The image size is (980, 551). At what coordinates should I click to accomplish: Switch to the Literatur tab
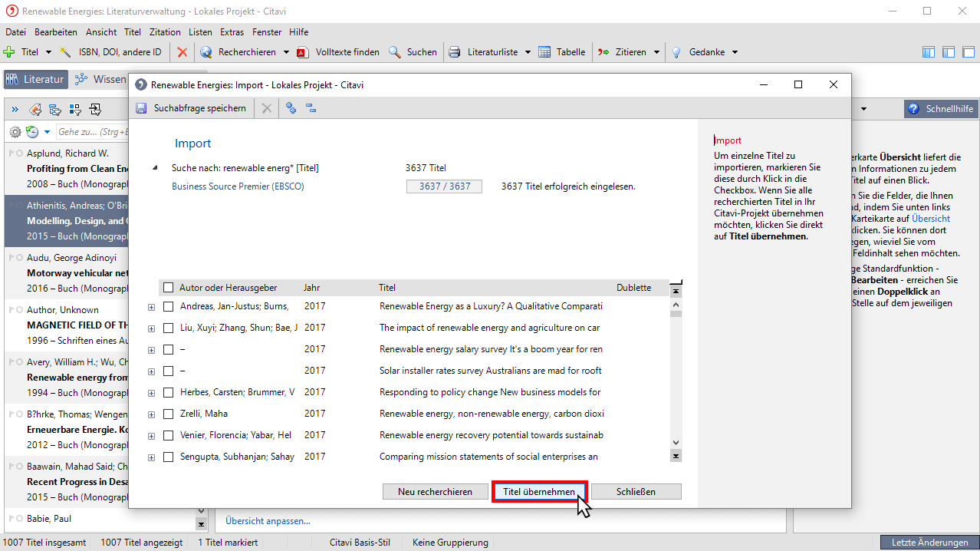tap(36, 79)
